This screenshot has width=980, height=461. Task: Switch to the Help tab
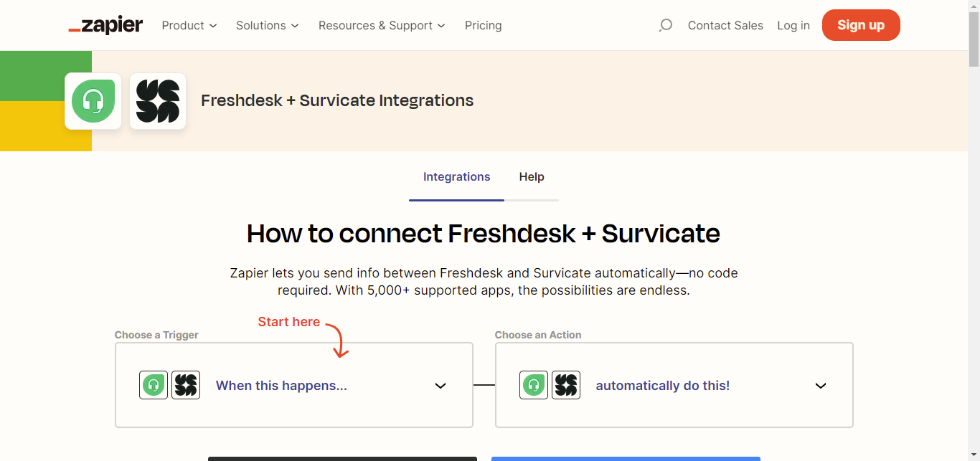point(532,177)
